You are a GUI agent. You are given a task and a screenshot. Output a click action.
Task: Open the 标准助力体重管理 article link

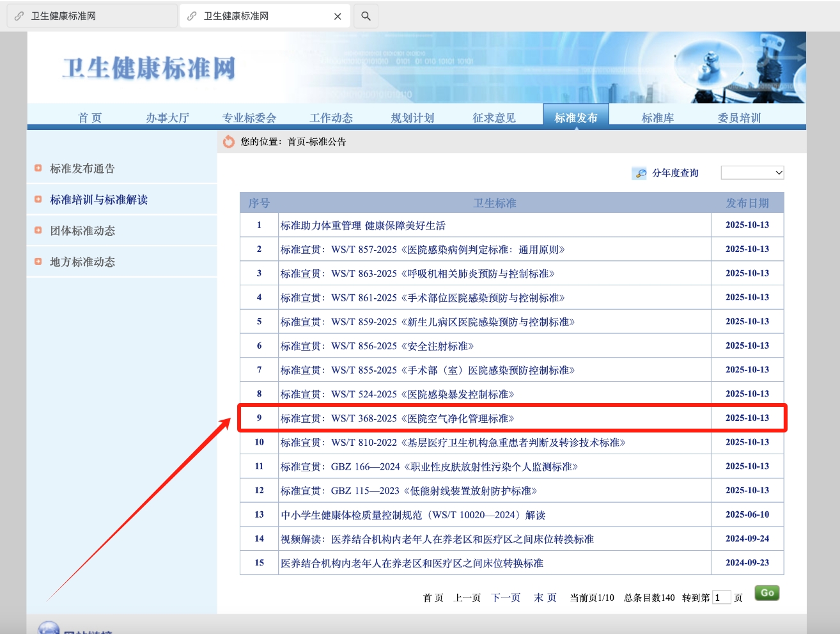[362, 225]
